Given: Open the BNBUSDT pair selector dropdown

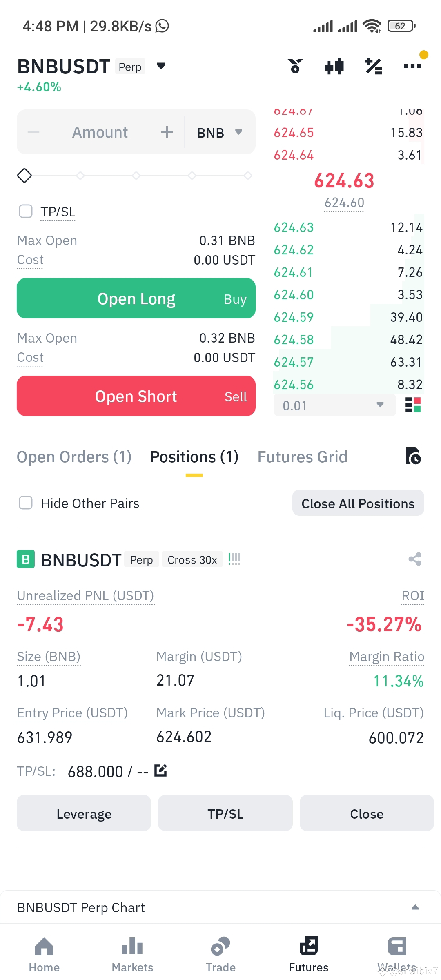Looking at the screenshot, I should tap(161, 66).
